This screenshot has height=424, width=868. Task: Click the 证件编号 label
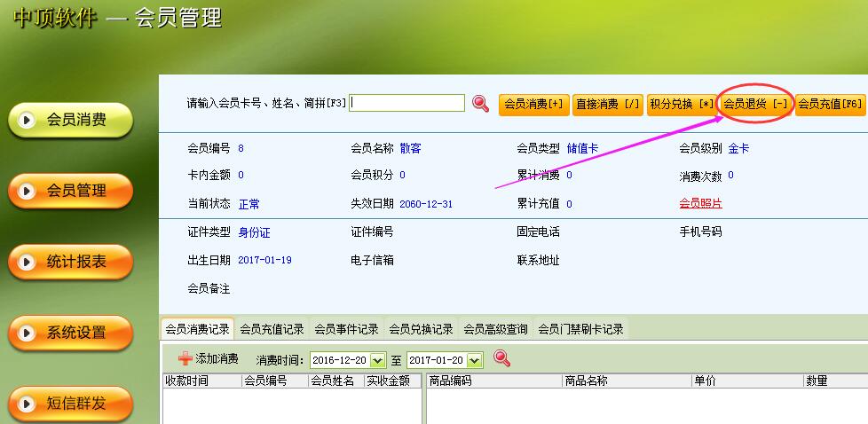372,232
